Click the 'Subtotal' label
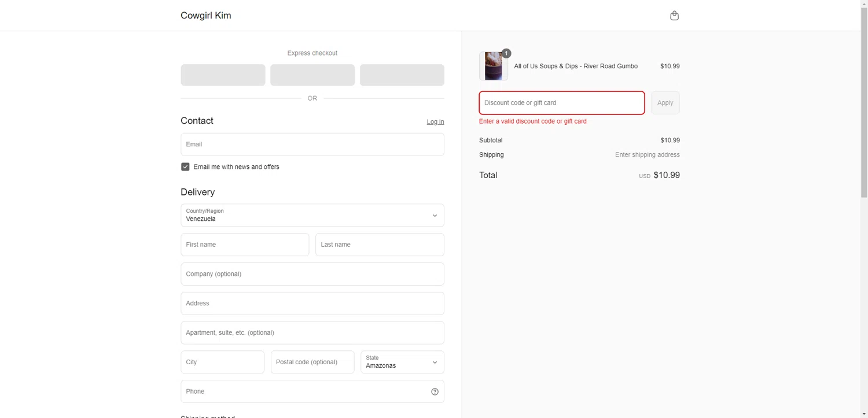The width and height of the screenshot is (868, 418). coord(491,140)
